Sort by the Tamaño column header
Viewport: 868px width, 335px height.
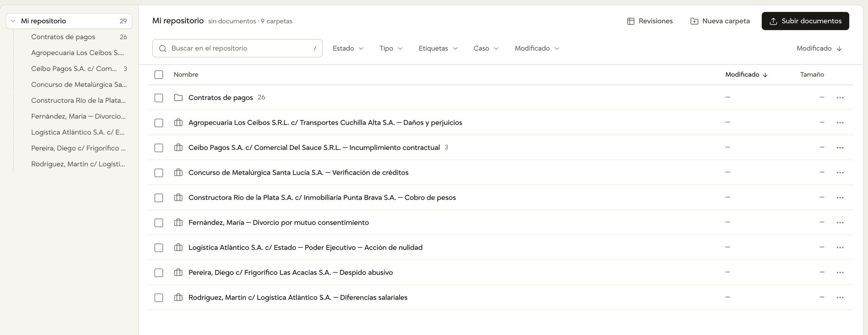click(x=812, y=75)
